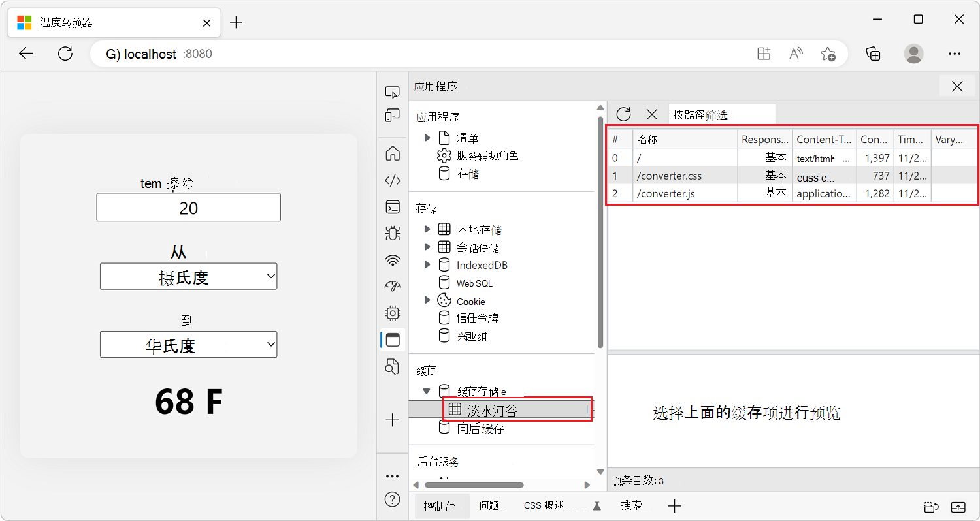Click the Vary... column header
The height and width of the screenshot is (521, 980).
tap(955, 139)
